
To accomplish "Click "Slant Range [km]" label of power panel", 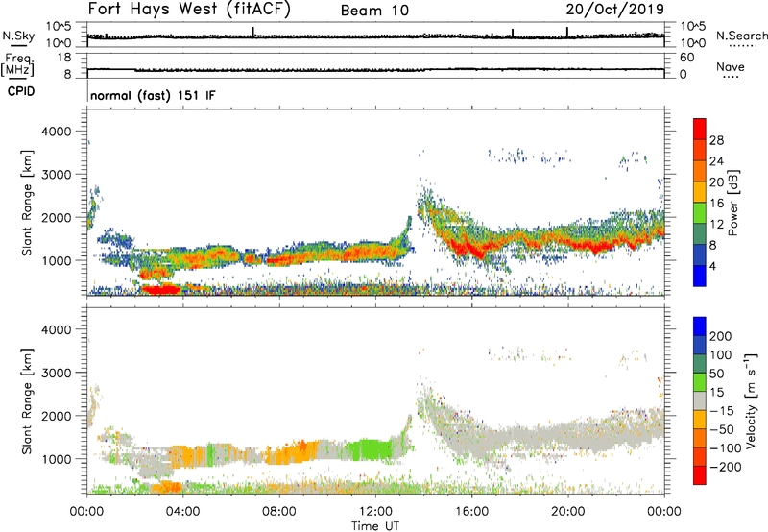I will [27, 203].
